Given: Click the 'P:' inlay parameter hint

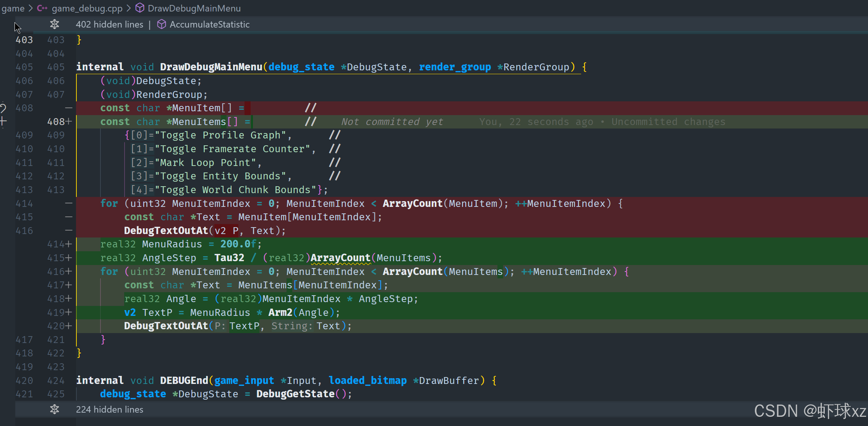Looking at the screenshot, I should pos(220,326).
